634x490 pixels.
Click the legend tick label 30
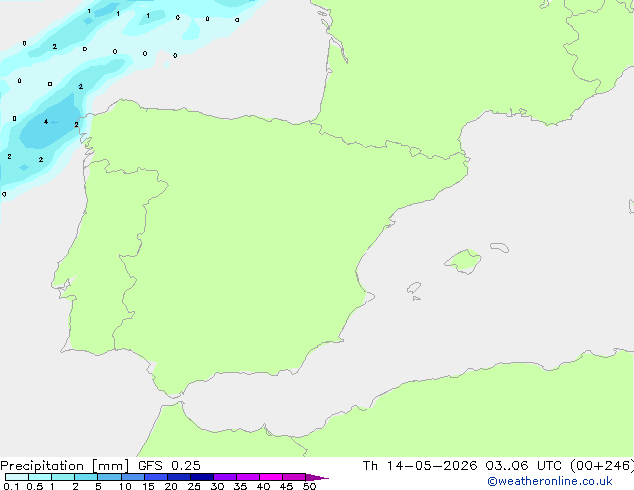click(217, 486)
